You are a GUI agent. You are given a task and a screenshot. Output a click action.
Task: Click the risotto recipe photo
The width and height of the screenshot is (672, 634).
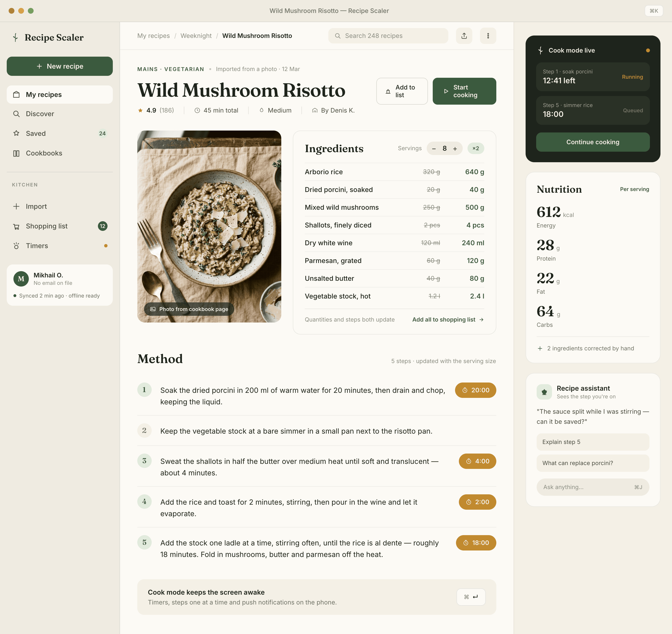(209, 227)
